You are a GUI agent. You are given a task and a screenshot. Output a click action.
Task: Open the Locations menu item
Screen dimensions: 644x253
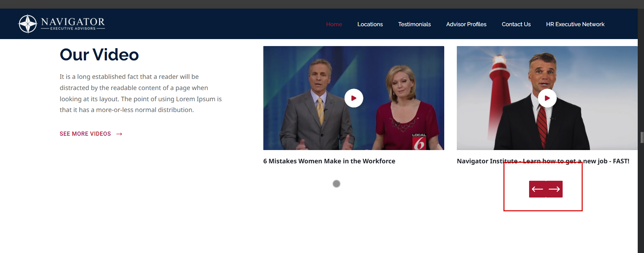point(370,24)
